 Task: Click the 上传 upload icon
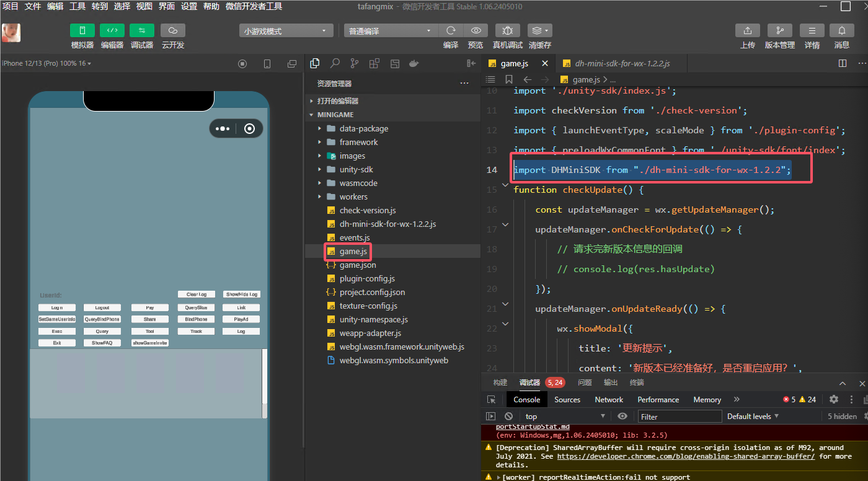pos(748,30)
